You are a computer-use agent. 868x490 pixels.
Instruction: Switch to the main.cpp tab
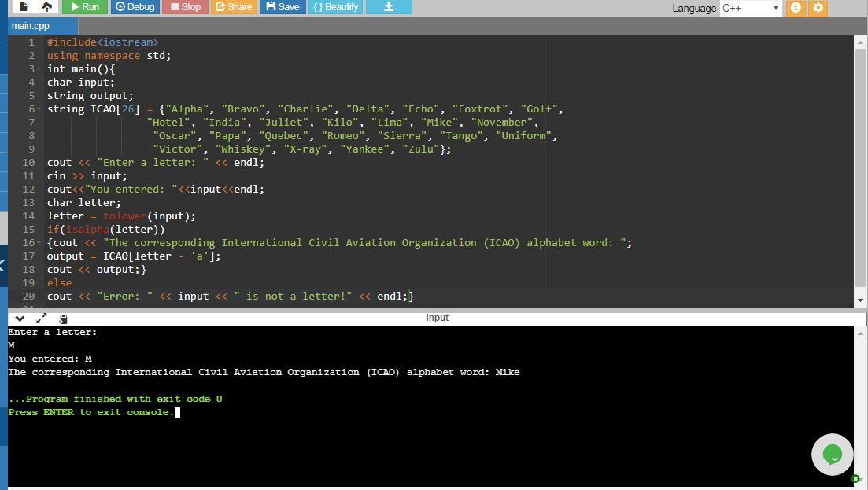click(43, 25)
